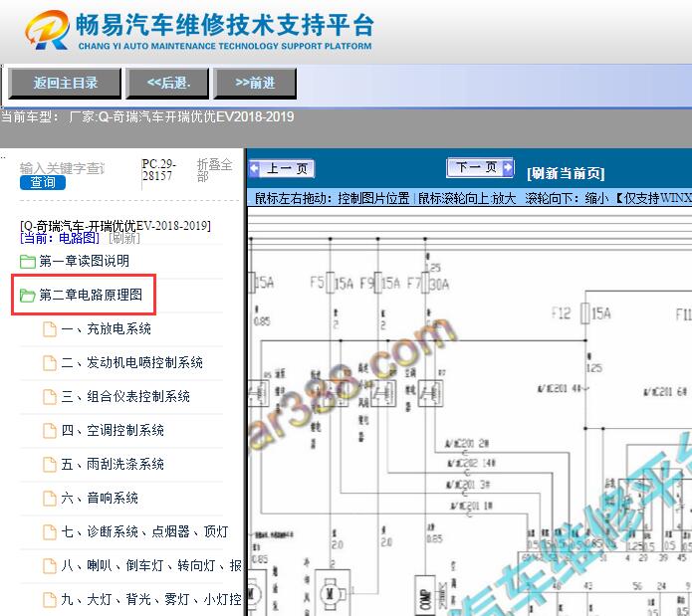Screen dimensions: 692x616
Task: Open 一、充放电系统 page
Action: coord(106,328)
